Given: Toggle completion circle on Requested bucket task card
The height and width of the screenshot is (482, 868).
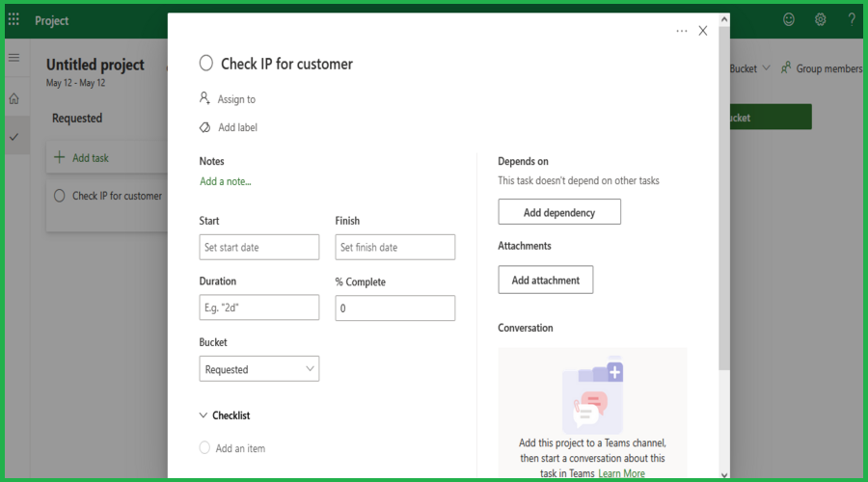Looking at the screenshot, I should (x=60, y=196).
